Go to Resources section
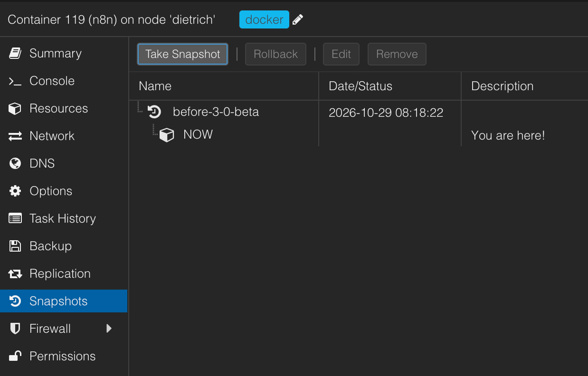588x376 pixels. 64,108
